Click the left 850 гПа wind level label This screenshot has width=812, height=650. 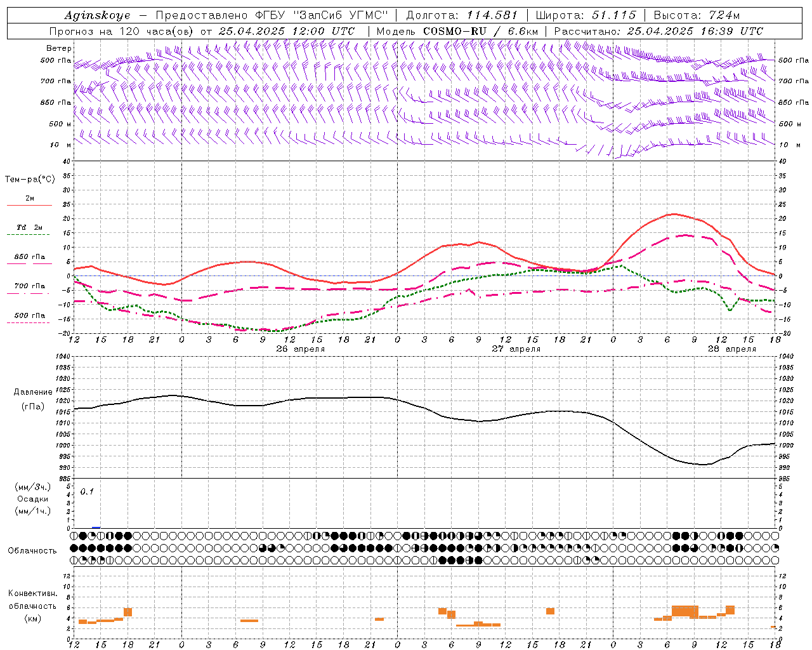tap(56, 102)
